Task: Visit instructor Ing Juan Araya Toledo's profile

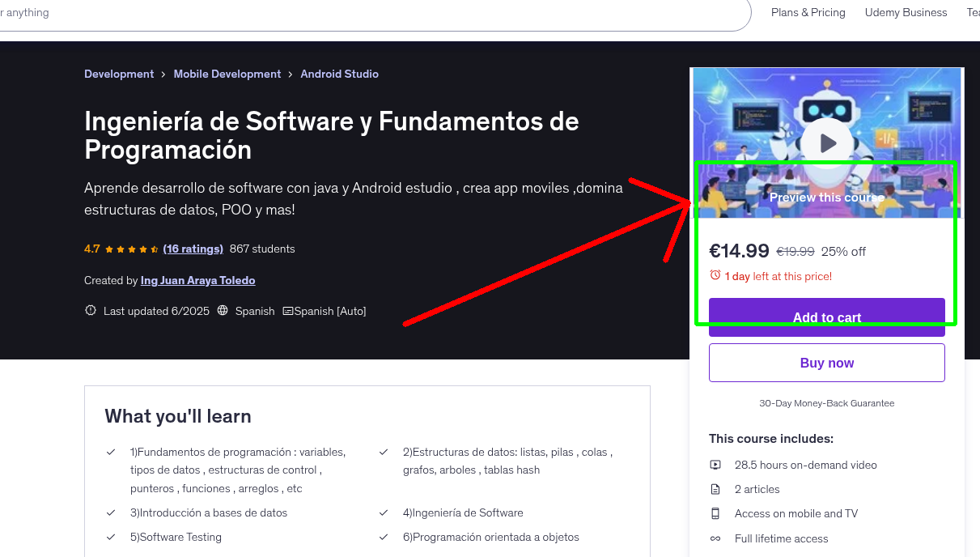Action: tap(197, 280)
